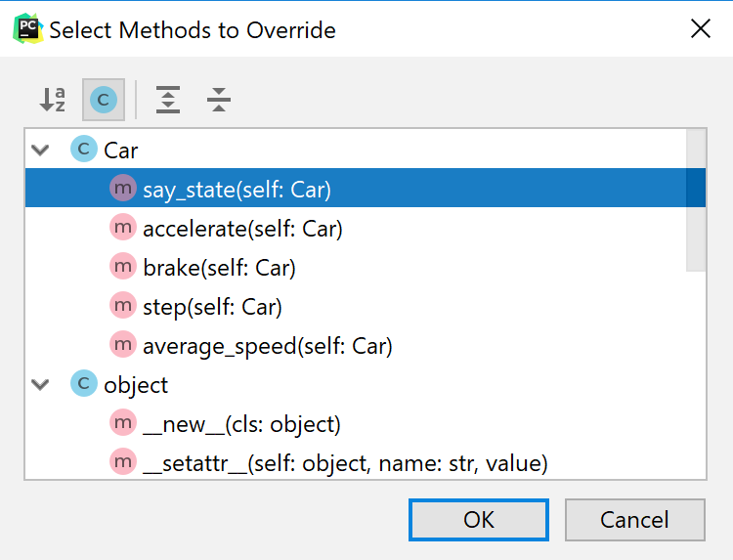Click the method icon beside step
Image resolution: width=733 pixels, height=560 pixels.
tap(123, 306)
